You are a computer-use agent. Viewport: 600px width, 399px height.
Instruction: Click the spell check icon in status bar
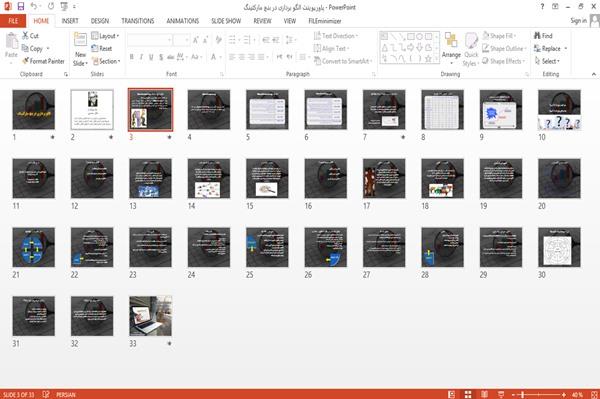(x=46, y=394)
